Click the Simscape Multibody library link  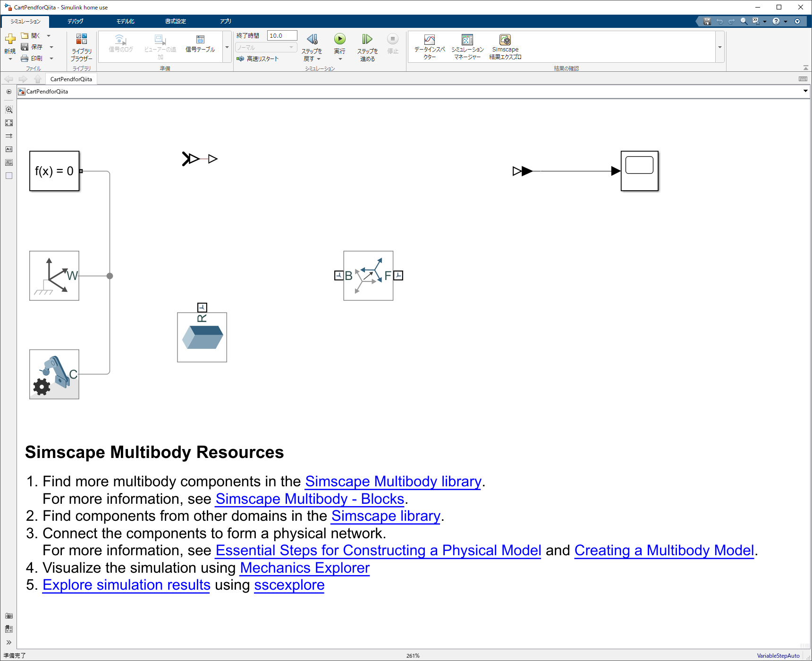pos(393,481)
